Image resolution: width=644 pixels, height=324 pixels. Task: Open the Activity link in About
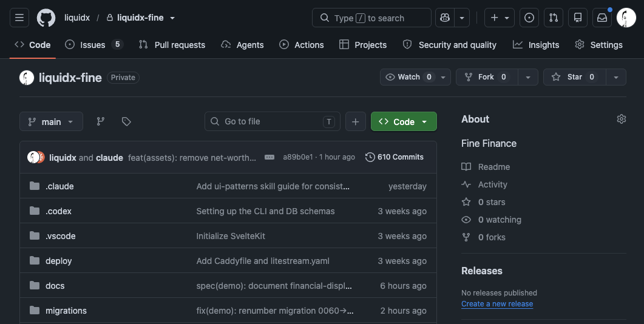point(484,184)
